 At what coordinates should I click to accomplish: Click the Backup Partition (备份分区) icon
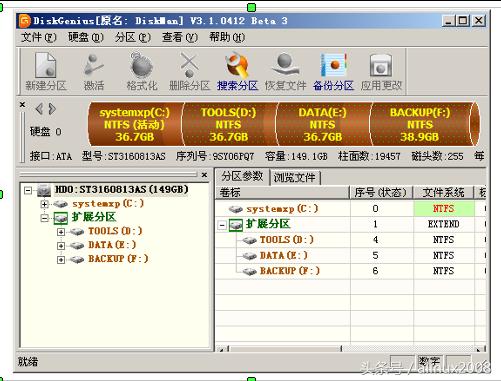[x=333, y=65]
